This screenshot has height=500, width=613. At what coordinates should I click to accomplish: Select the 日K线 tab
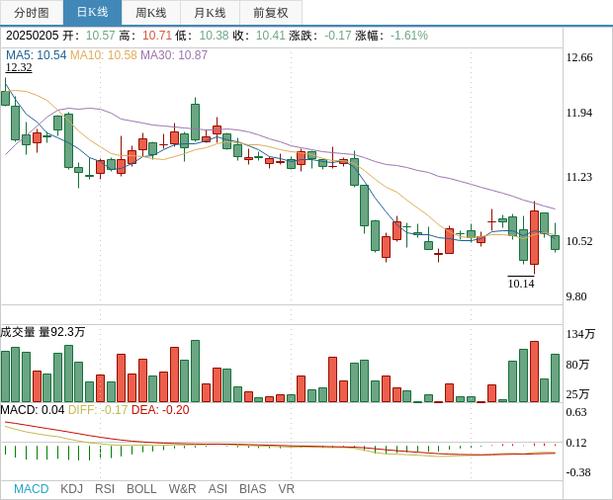coord(92,13)
